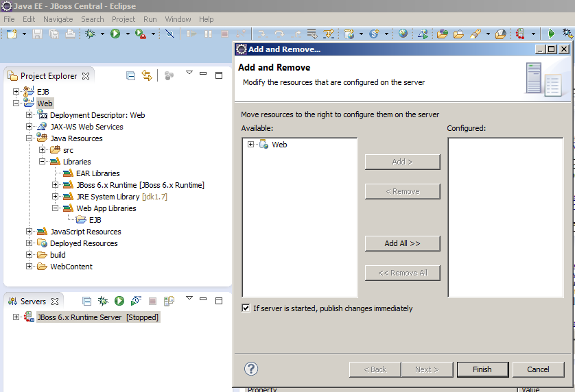Maximize the Project Explorer view
575x392 pixels.
click(x=219, y=75)
